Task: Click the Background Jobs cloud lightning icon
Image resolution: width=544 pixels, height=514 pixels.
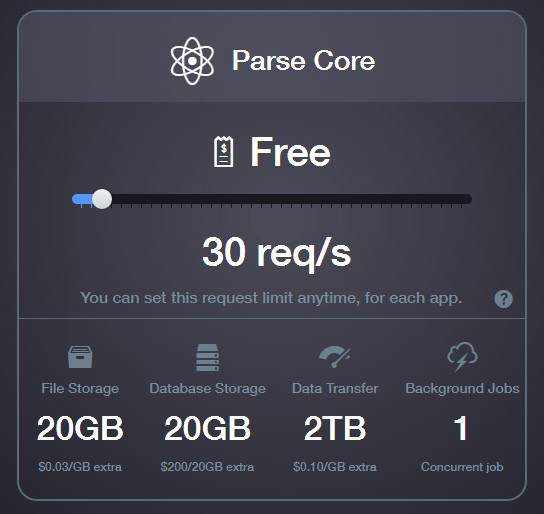Action: (x=462, y=357)
